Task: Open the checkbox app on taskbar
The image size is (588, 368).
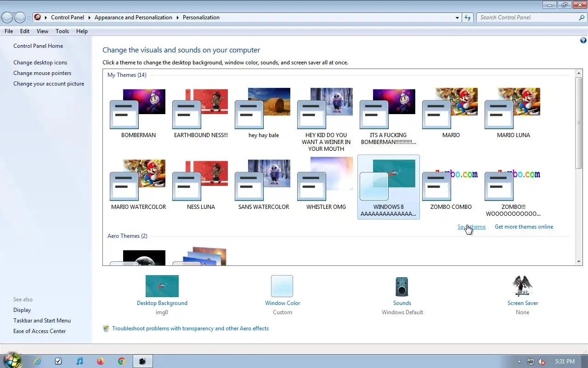Action: (x=58, y=361)
